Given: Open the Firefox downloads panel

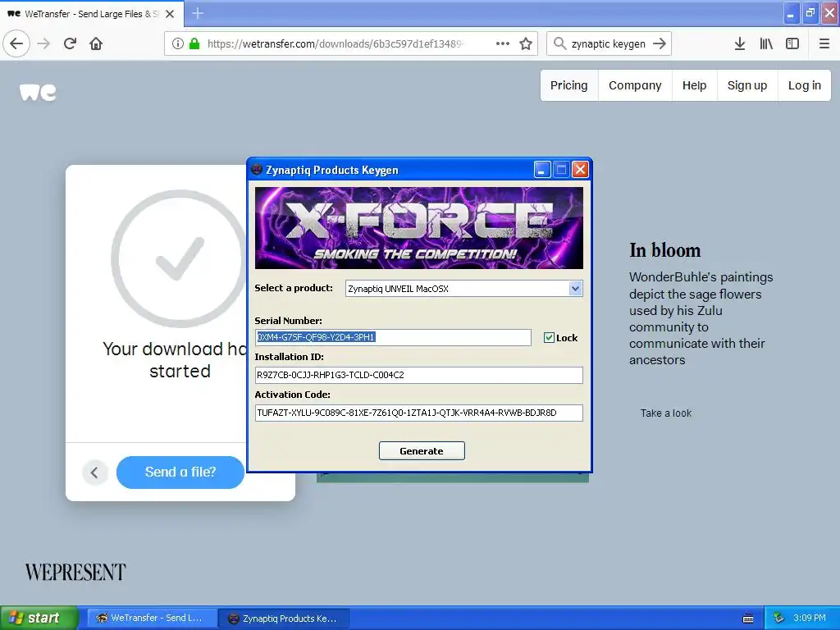Looking at the screenshot, I should (739, 43).
